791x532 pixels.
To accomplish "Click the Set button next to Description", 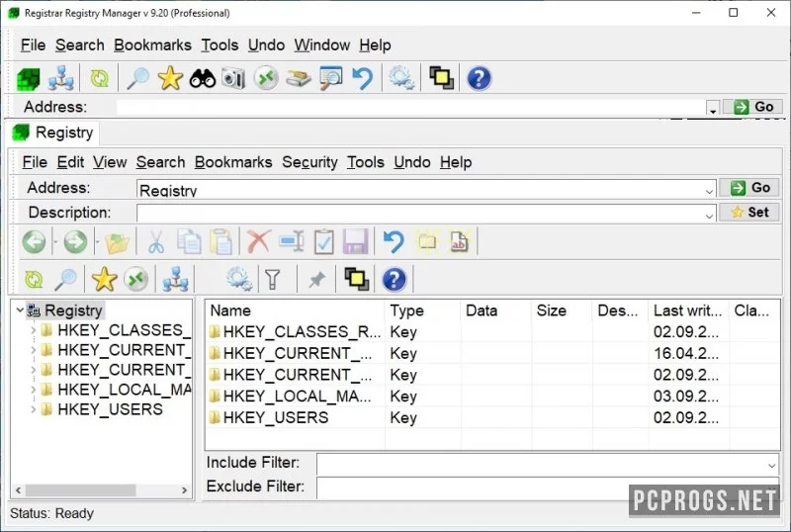I will point(749,213).
